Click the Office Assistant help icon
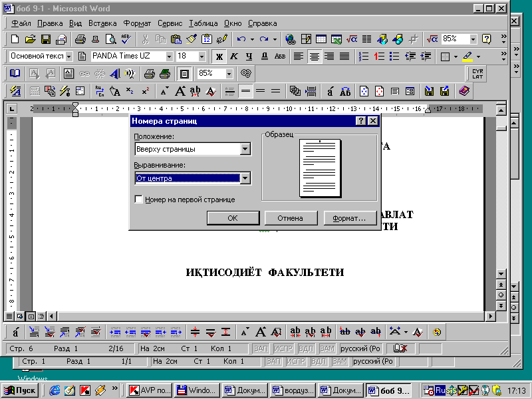Image resolution: width=532 pixels, height=399 pixels. click(x=487, y=39)
